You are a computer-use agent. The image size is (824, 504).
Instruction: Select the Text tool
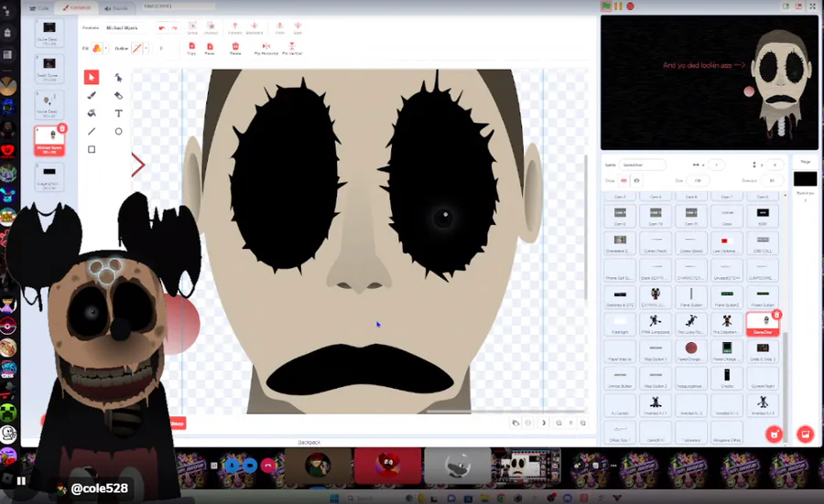point(119,113)
